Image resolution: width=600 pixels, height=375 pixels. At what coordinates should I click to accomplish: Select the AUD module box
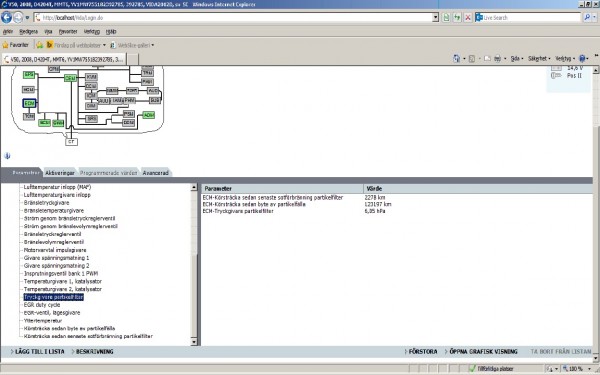[153, 91]
